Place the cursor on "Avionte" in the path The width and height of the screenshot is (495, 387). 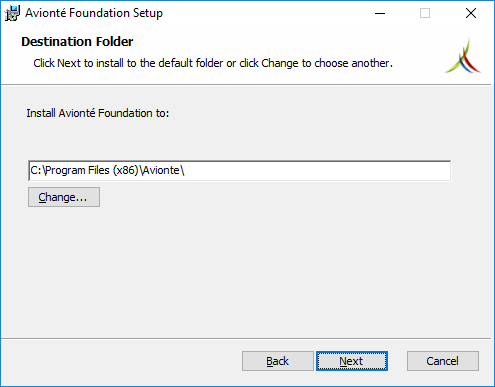(161, 170)
